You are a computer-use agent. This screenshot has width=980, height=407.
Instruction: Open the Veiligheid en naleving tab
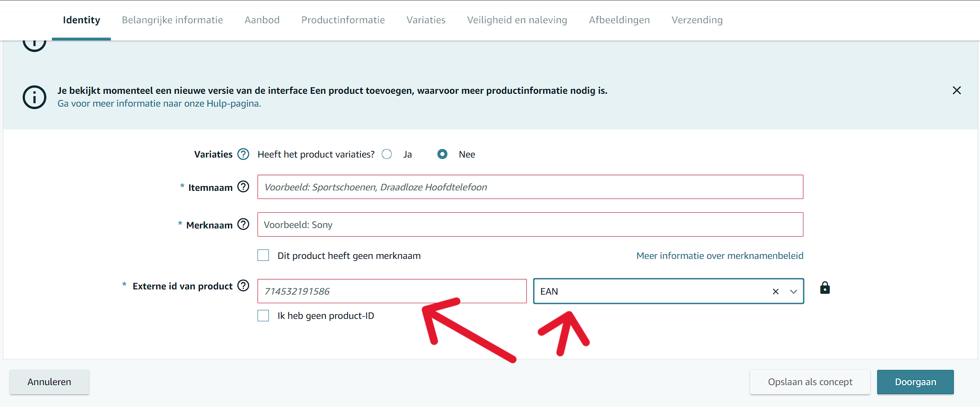tap(517, 20)
